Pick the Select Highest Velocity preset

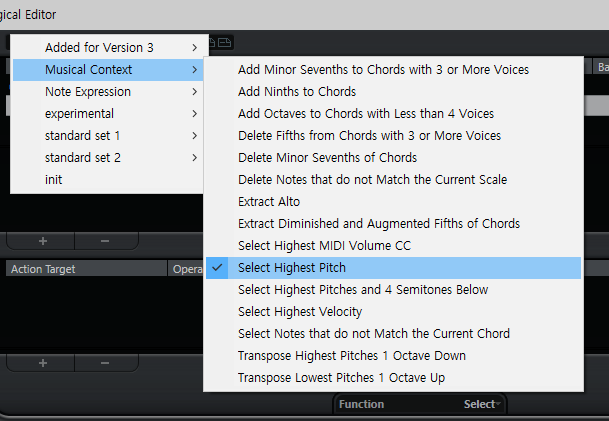(x=393, y=312)
